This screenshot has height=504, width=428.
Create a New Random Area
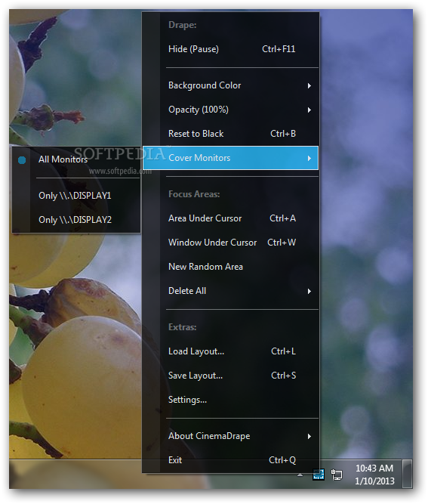pyautogui.click(x=230, y=267)
